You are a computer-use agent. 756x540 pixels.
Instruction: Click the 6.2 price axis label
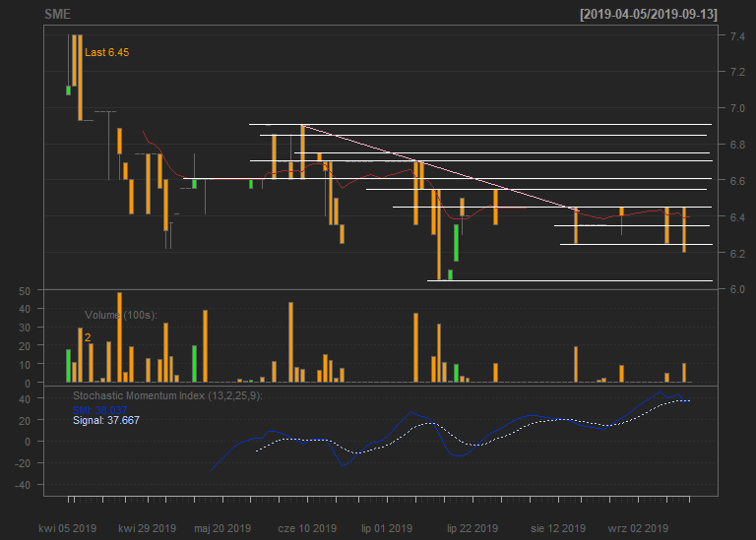pyautogui.click(x=737, y=254)
